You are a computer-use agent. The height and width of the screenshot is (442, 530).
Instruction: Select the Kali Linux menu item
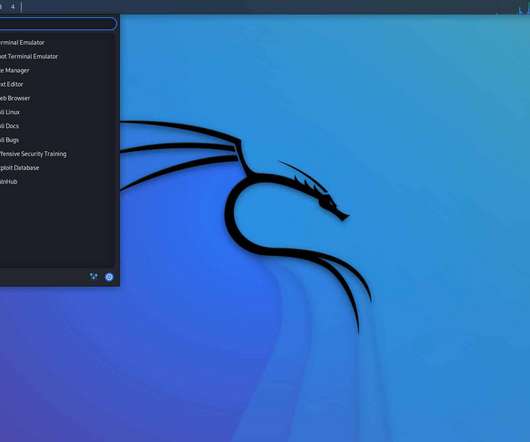click(x=10, y=112)
